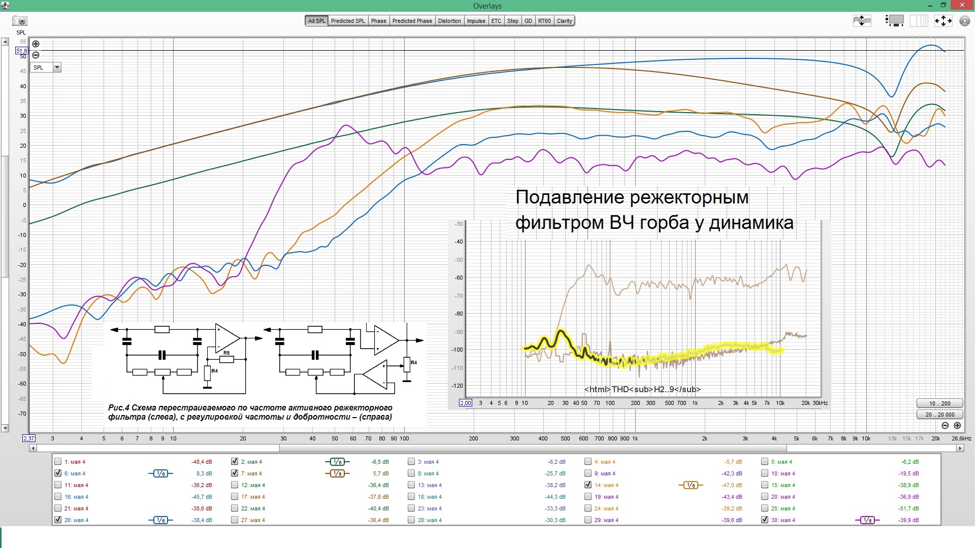Switch to the Distortion tab
Screen dimensions: 980x548
tap(449, 21)
